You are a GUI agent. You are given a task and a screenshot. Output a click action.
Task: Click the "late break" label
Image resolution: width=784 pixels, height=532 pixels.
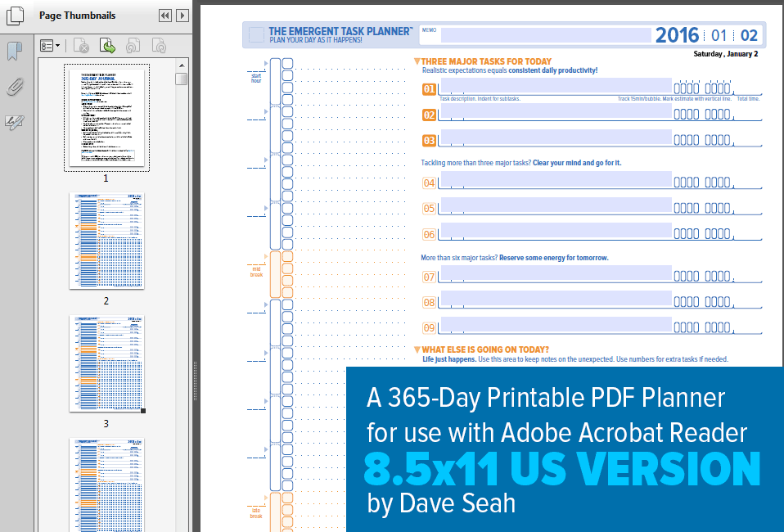coord(256,513)
